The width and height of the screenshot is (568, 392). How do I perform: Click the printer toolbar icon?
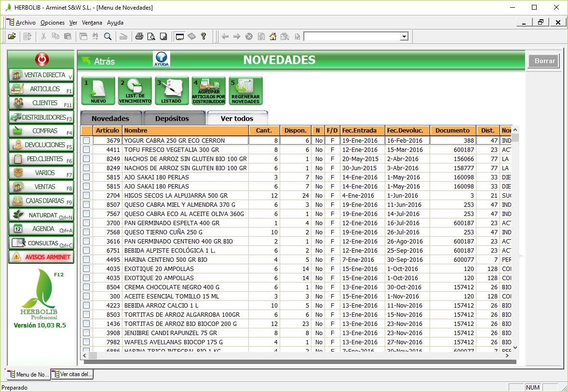pyautogui.click(x=139, y=36)
